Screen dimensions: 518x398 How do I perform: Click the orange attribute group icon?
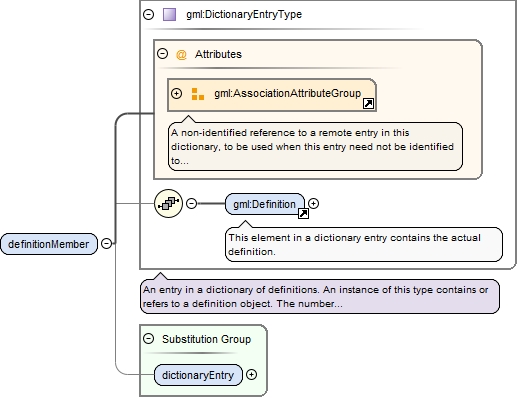[198, 94]
